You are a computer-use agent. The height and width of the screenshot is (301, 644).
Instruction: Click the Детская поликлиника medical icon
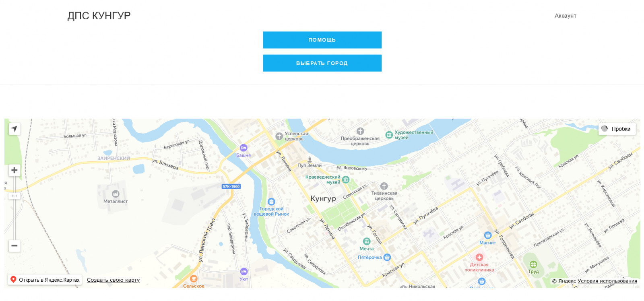(x=479, y=257)
